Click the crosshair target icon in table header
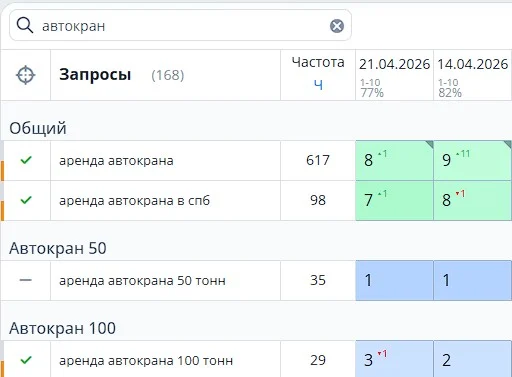This screenshot has height=377, width=512. 26,75
